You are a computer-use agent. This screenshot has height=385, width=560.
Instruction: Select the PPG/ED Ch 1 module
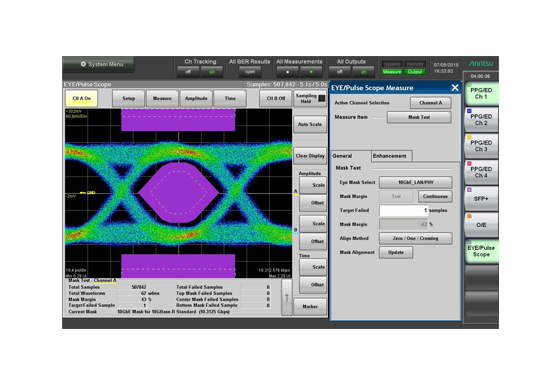click(481, 94)
